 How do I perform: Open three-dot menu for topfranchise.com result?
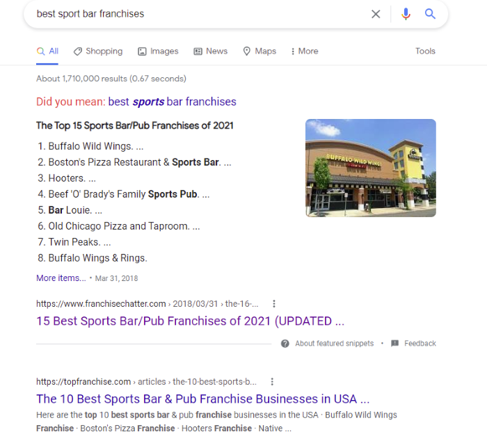(272, 381)
